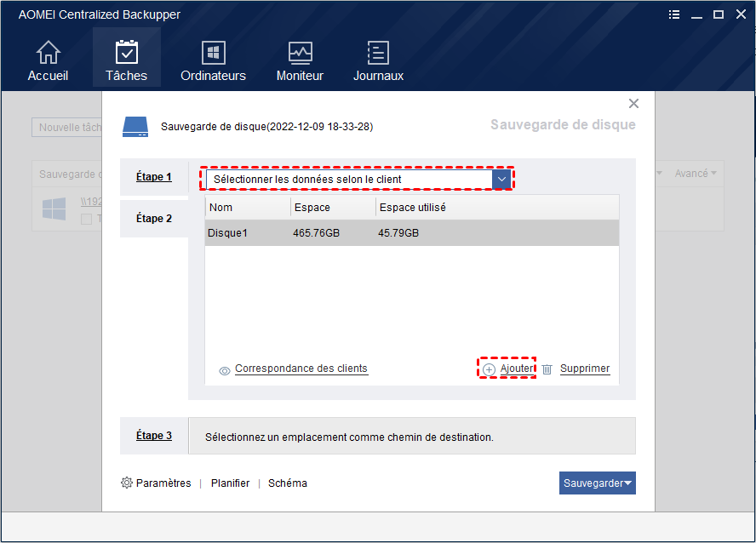The height and width of the screenshot is (543, 756).
Task: Expand the data selection dropdown arrow
Action: [501, 180]
